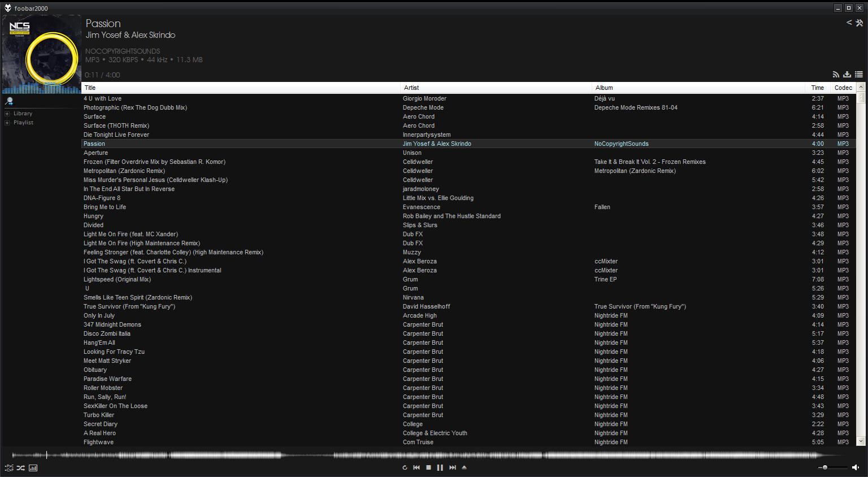
Task: Open the DSP settings icon
Action: point(9,468)
